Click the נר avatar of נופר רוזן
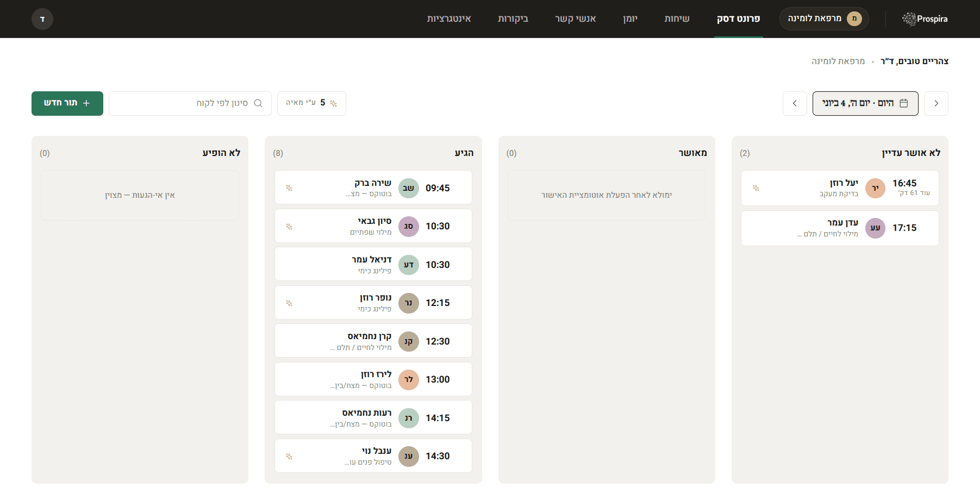Screen dimensions: 980x500 (x=409, y=303)
